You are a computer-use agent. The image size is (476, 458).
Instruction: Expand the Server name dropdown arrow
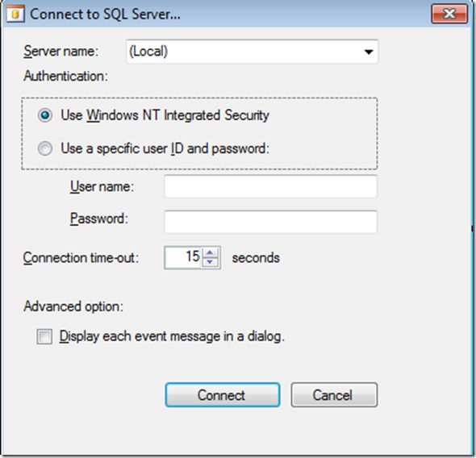369,52
